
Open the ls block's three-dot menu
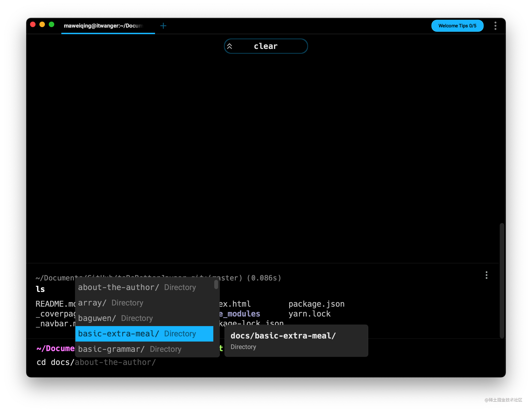[x=486, y=275]
